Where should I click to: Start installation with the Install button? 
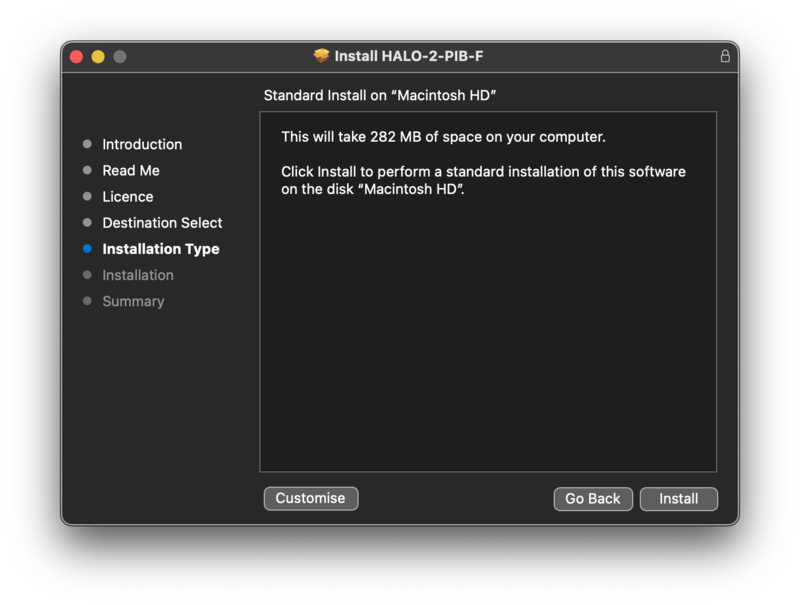click(678, 498)
